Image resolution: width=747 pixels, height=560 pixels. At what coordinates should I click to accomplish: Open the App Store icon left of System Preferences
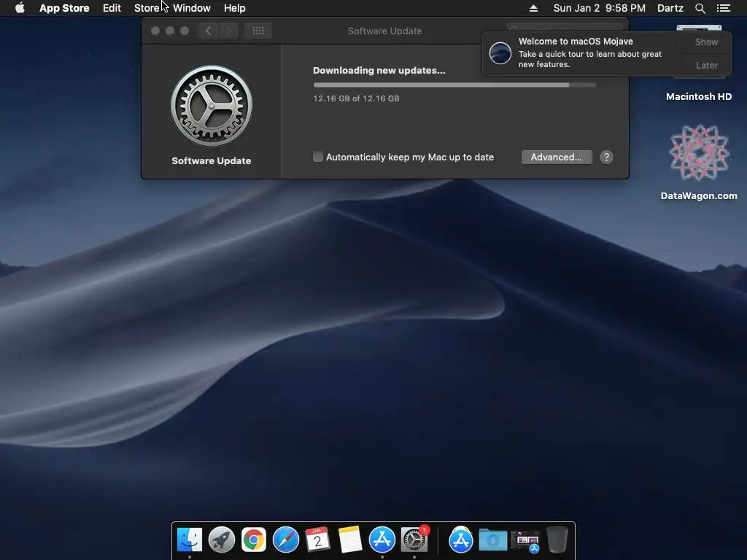[x=382, y=540]
